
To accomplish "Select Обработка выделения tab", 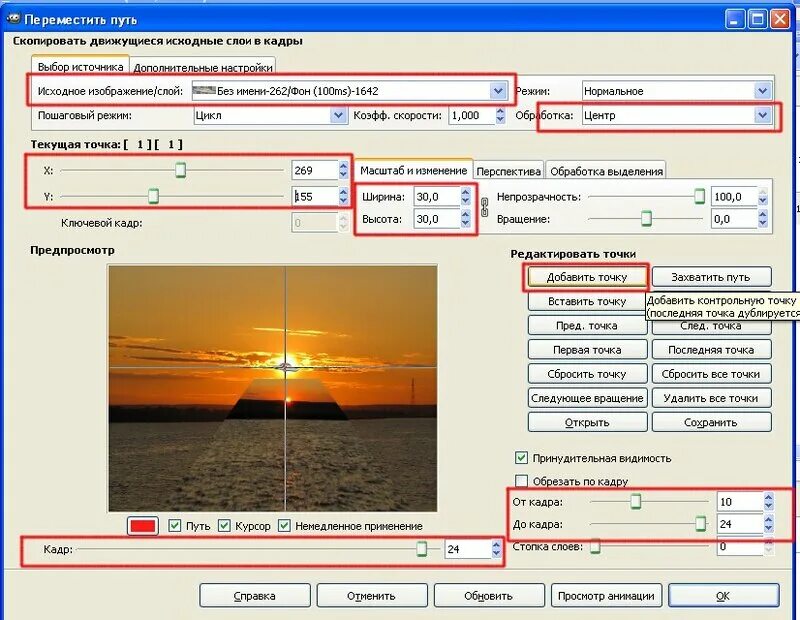I will (606, 171).
